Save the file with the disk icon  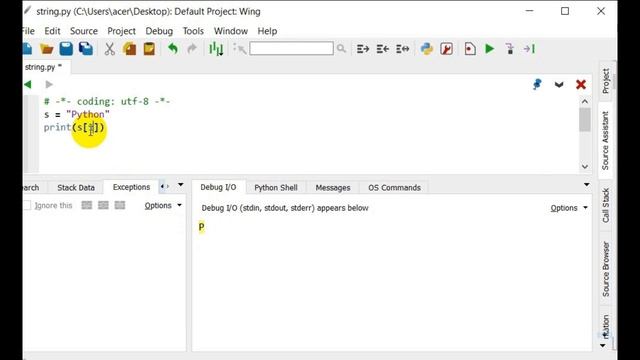pos(66,49)
